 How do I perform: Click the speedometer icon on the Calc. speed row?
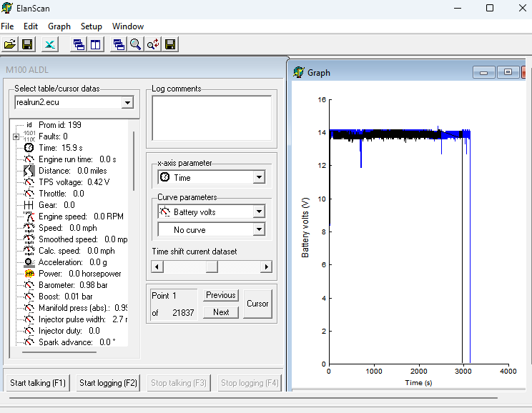pos(29,251)
